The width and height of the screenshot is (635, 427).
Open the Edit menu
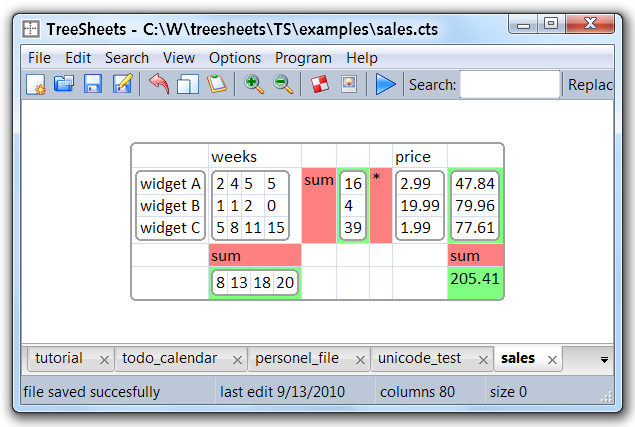tap(78, 58)
